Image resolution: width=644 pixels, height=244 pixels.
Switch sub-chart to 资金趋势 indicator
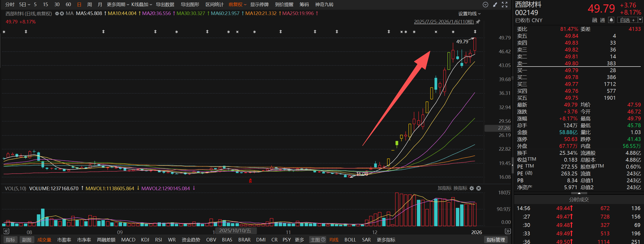pos(191,240)
